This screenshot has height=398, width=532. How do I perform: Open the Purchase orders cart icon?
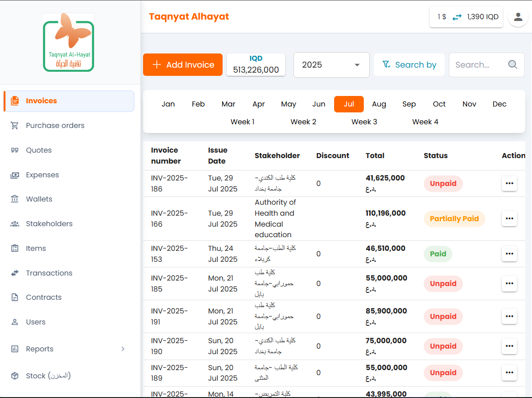[x=15, y=126]
